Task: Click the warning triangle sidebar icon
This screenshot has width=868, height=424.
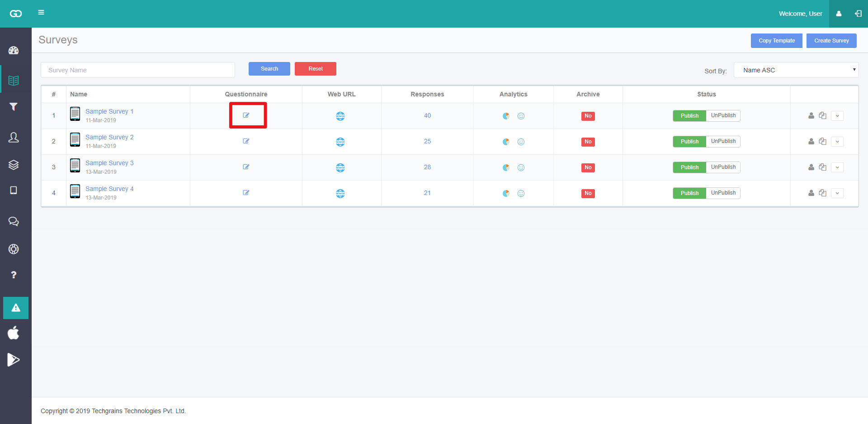Action: 16,308
